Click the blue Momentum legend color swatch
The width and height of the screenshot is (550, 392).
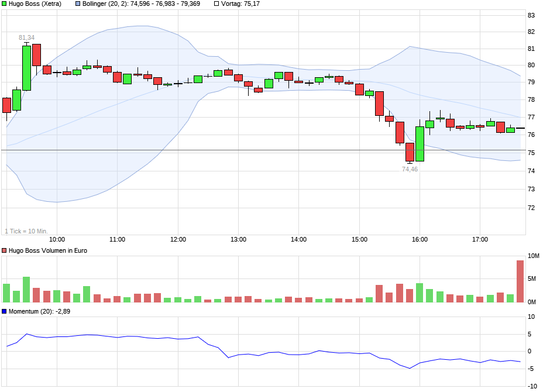tap(5, 312)
